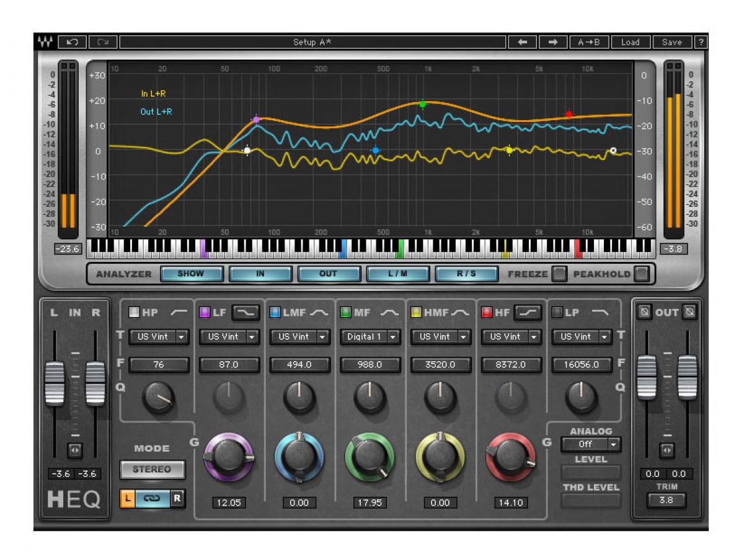Click the MF gain value 17.95

(370, 503)
